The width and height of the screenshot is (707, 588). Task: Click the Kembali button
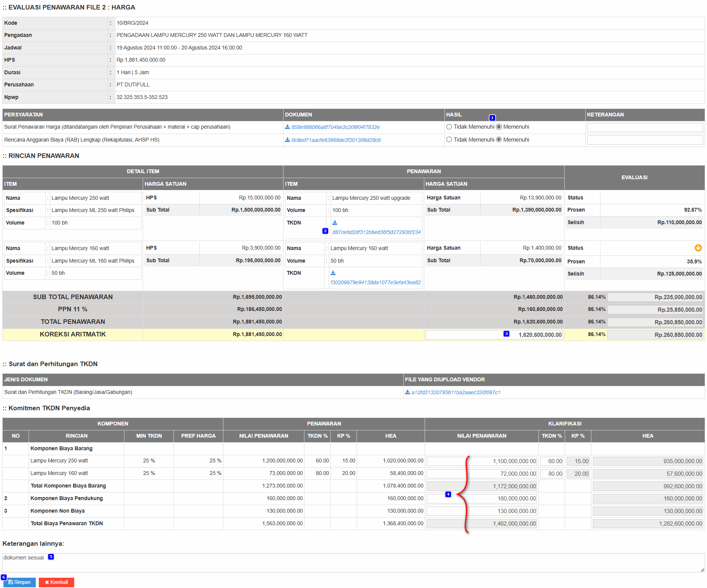pos(56,582)
